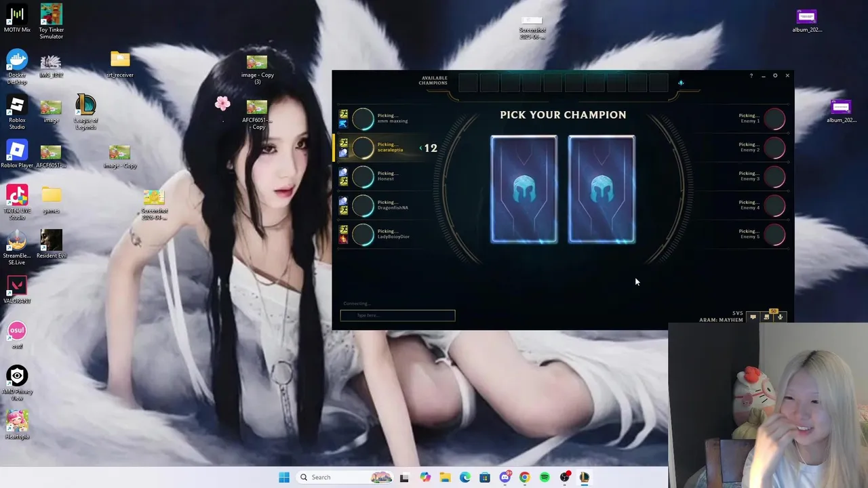This screenshot has height=488, width=868.
Task: Open the notifications icon with badge 50
Action: point(767,317)
